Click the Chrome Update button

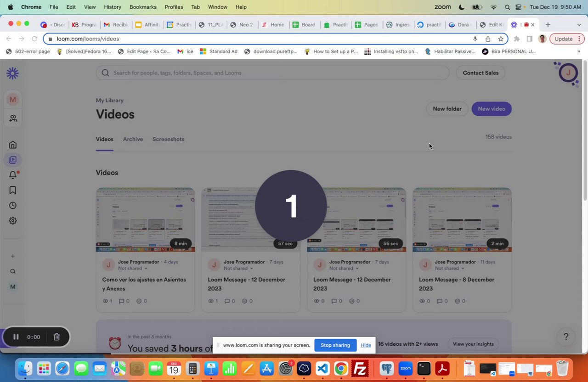pyautogui.click(x=567, y=39)
